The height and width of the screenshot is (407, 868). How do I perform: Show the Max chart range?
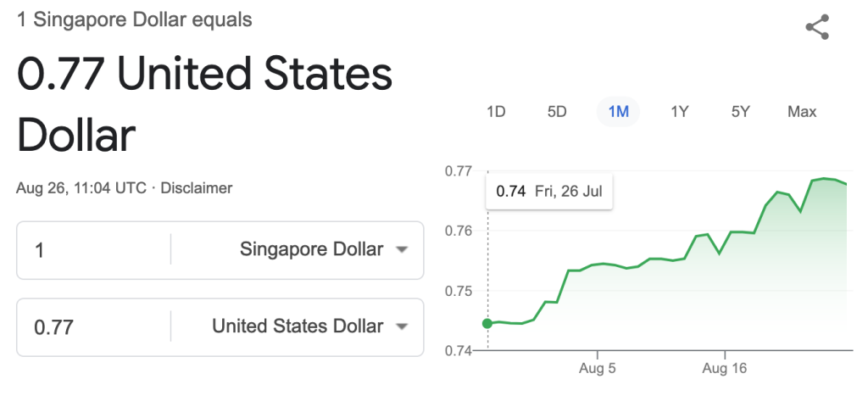pyautogui.click(x=802, y=112)
